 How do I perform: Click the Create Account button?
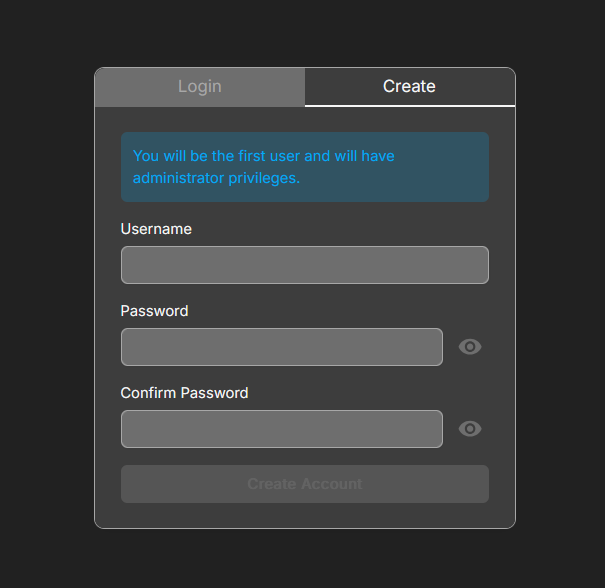tap(305, 484)
